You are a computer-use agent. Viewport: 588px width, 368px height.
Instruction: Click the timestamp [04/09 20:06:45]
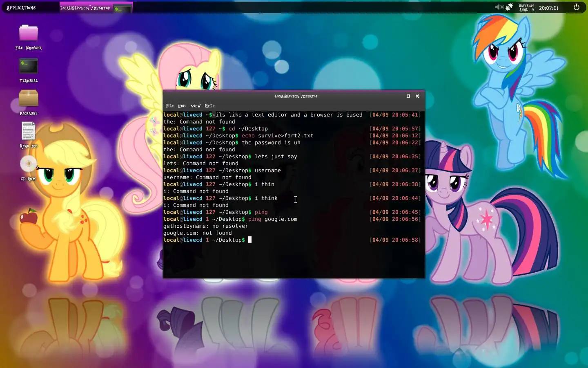tap(395, 212)
